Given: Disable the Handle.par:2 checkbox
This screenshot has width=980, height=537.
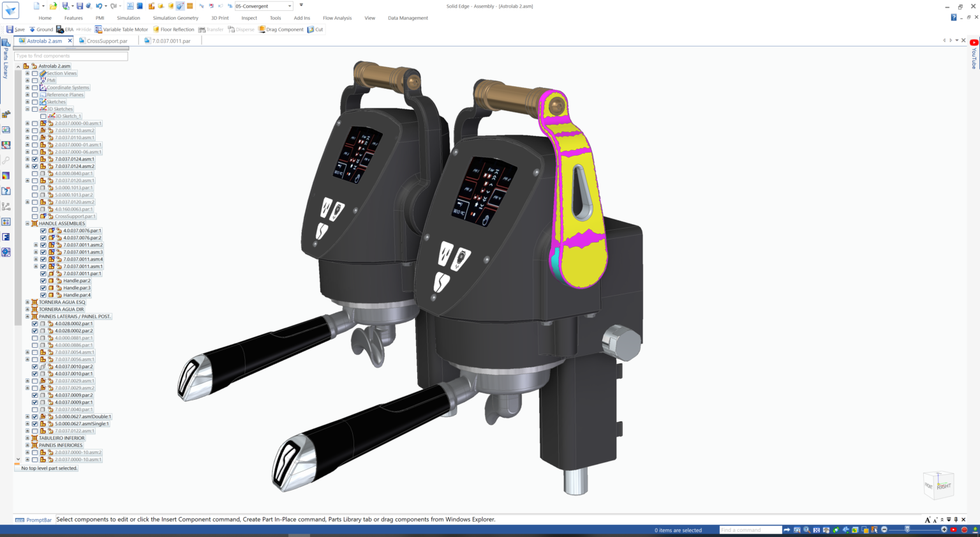Looking at the screenshot, I should click(x=42, y=280).
